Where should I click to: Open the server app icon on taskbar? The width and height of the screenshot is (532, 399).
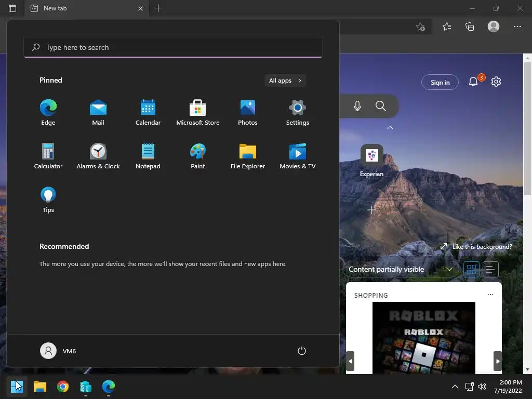(x=86, y=387)
